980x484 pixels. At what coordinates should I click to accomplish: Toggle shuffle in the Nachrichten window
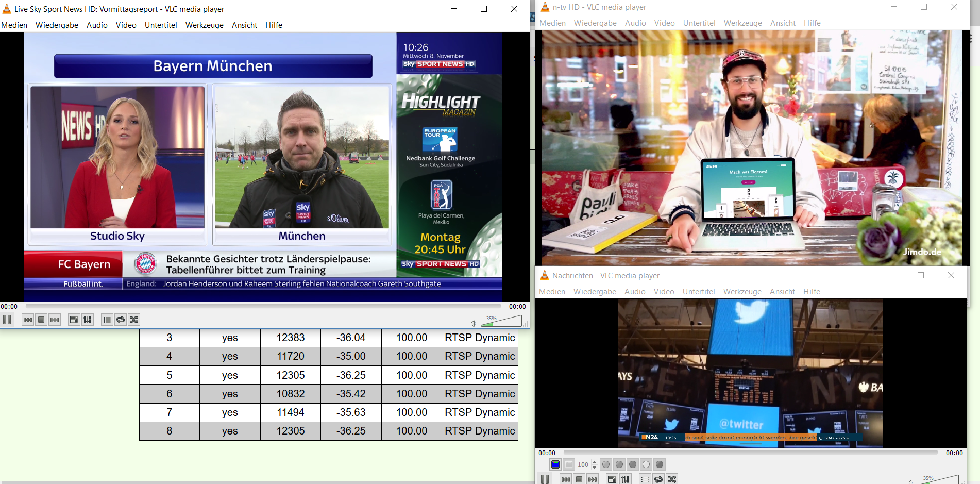(672, 479)
